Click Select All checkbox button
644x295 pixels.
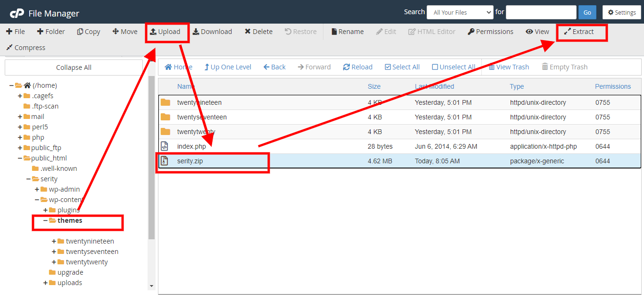tap(402, 67)
